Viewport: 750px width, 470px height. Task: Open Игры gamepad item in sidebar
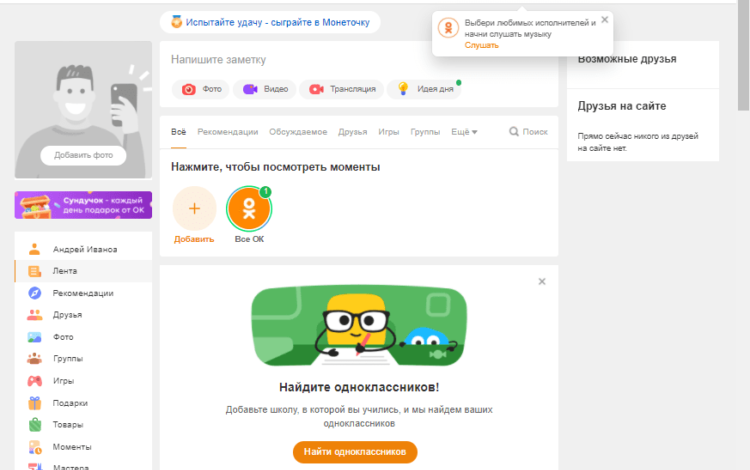[68, 381]
